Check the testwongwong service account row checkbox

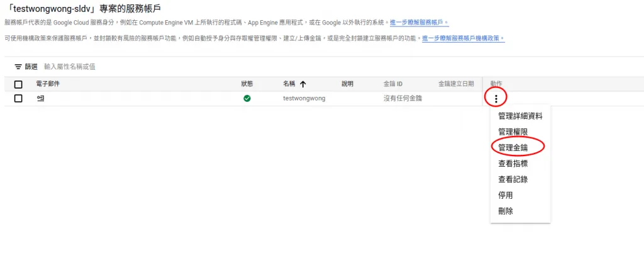[18, 98]
